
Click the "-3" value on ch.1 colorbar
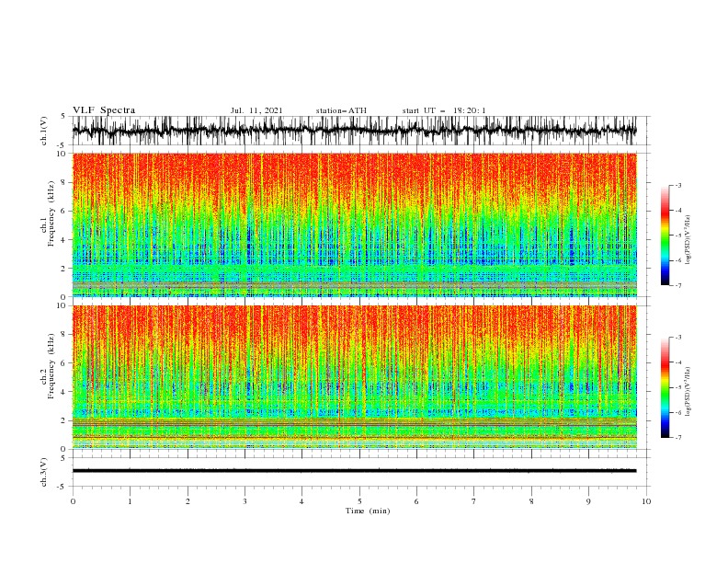pyautogui.click(x=677, y=185)
